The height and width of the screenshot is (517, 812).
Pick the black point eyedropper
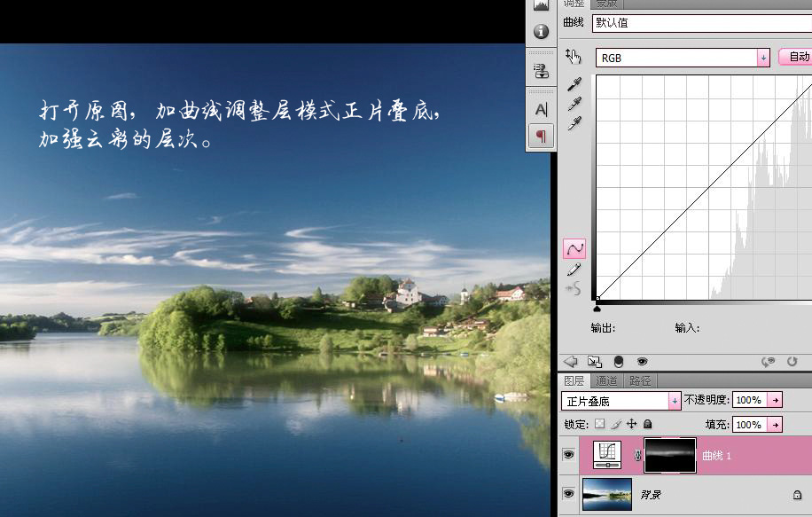574,84
